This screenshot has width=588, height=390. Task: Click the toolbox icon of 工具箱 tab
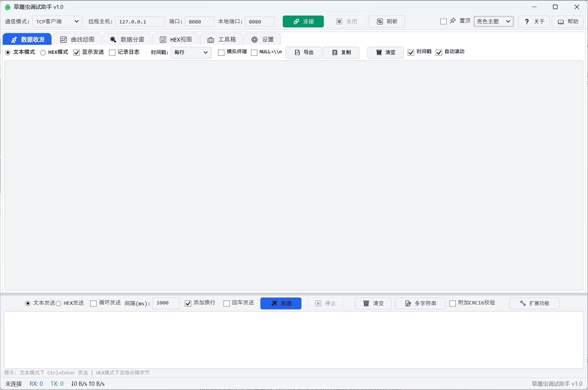[210, 40]
